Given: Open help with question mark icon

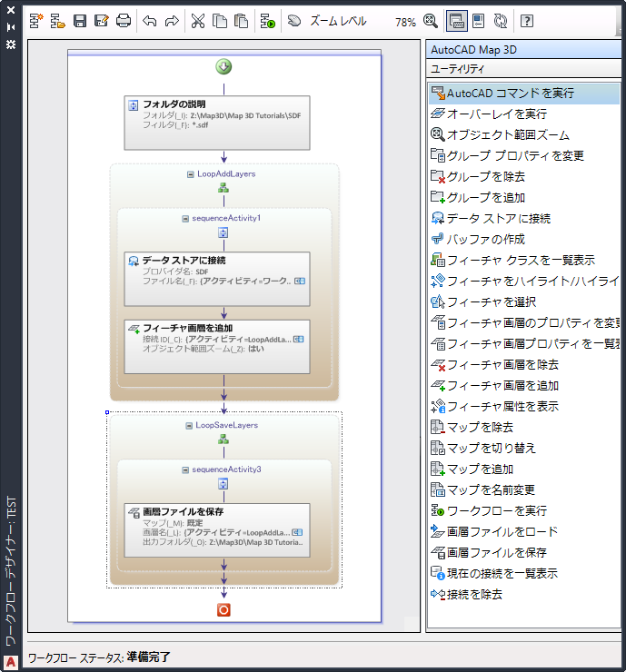Looking at the screenshot, I should (527, 21).
